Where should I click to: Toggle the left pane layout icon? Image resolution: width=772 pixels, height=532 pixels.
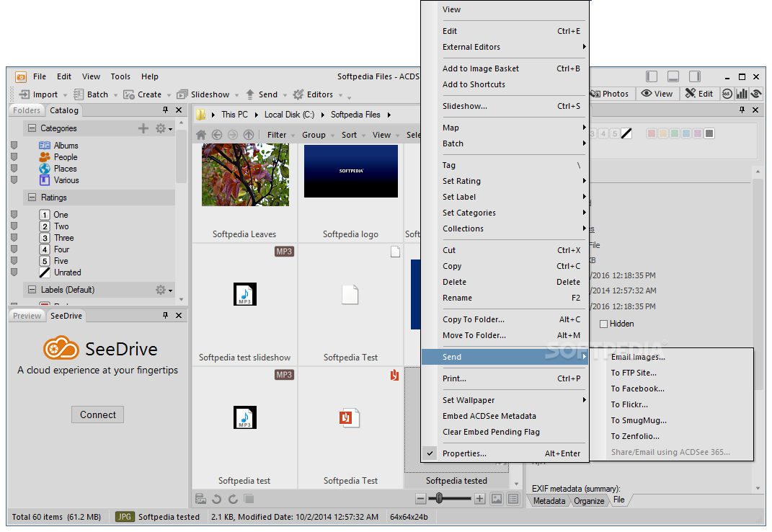point(652,76)
